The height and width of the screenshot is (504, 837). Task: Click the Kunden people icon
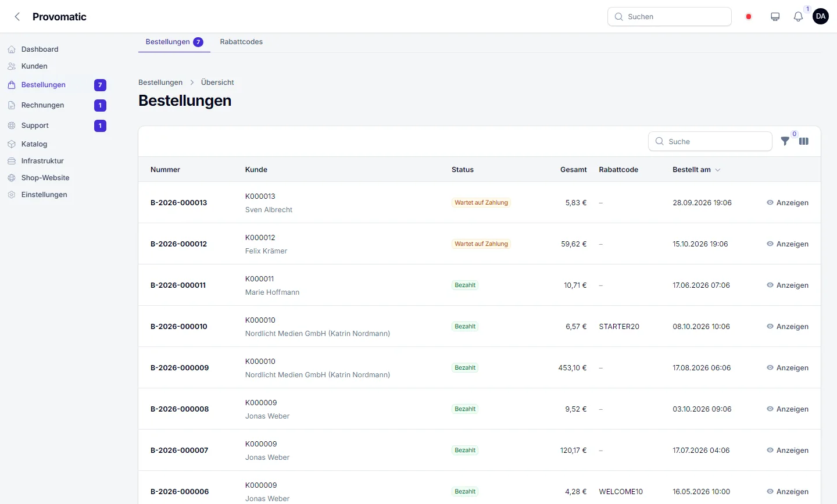12,66
